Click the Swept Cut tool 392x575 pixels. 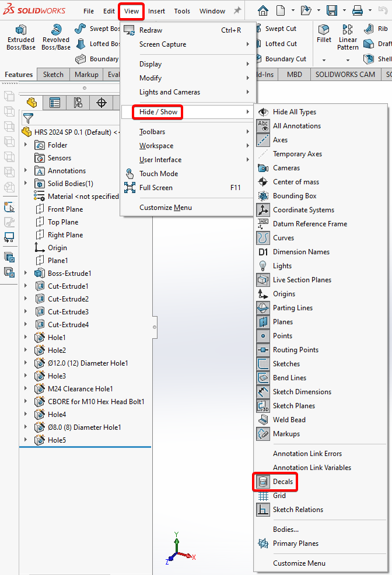pyautogui.click(x=276, y=29)
